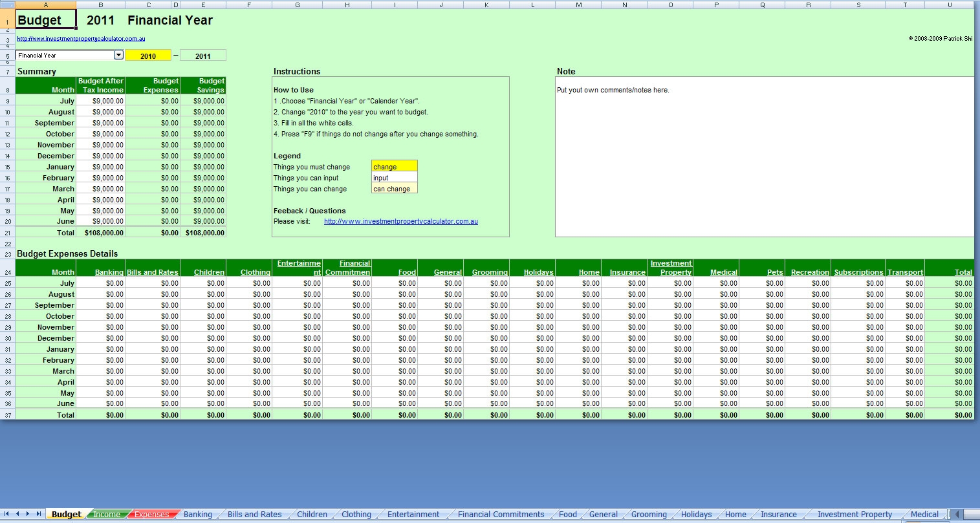Click the top investmentpropertycalculator.com.au link
This screenshot has width=980, height=523.
pyautogui.click(x=81, y=39)
